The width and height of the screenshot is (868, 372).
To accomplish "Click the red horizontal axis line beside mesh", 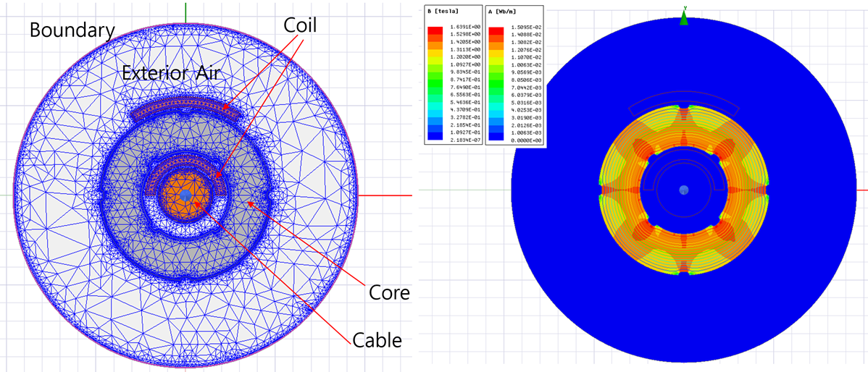I will click(x=384, y=195).
